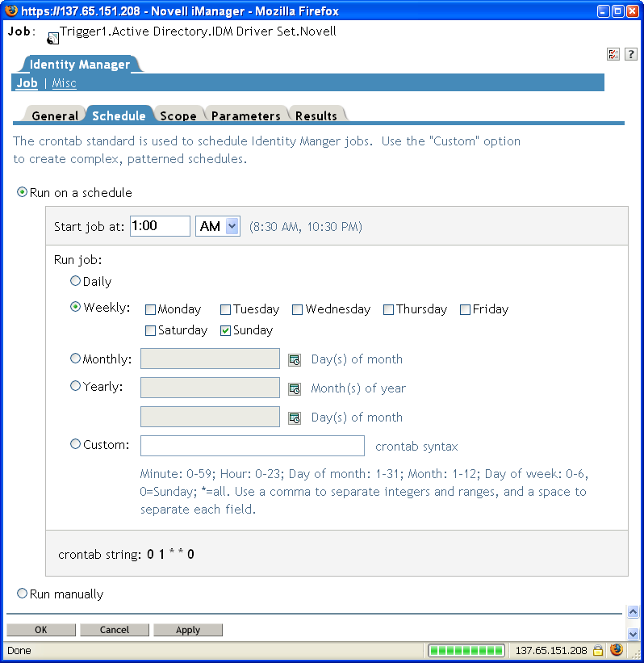Viewport: 644px width, 663px height.
Task: Select Run on a schedule option
Action: [22, 192]
